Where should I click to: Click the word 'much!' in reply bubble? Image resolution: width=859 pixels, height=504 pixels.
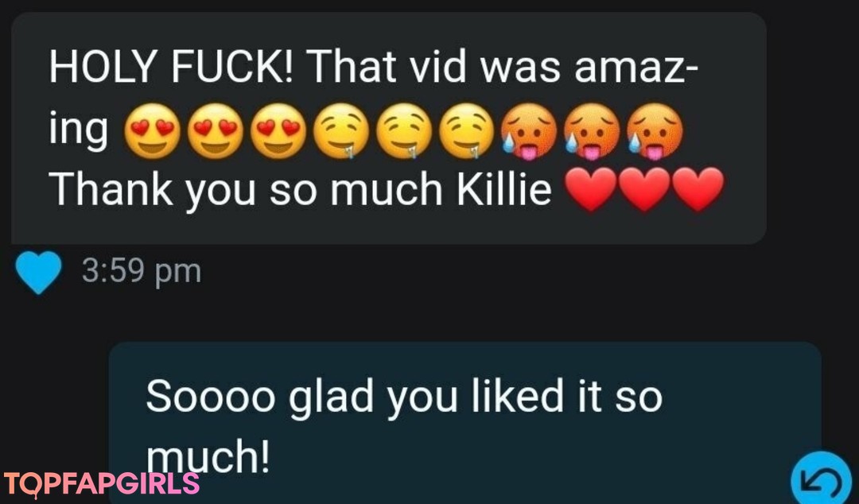point(208,459)
